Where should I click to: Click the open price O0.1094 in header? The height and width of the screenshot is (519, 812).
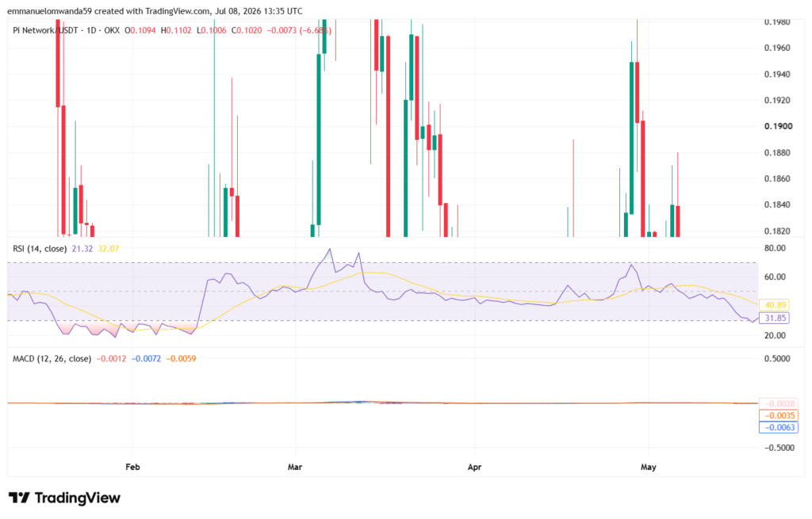[140, 31]
